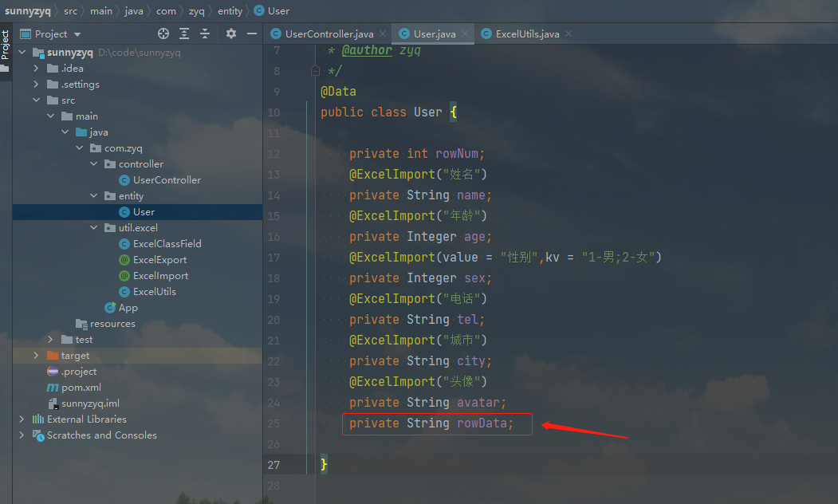Switch to the ExcelUtils.java tab
The height and width of the screenshot is (504, 838).
(x=526, y=34)
